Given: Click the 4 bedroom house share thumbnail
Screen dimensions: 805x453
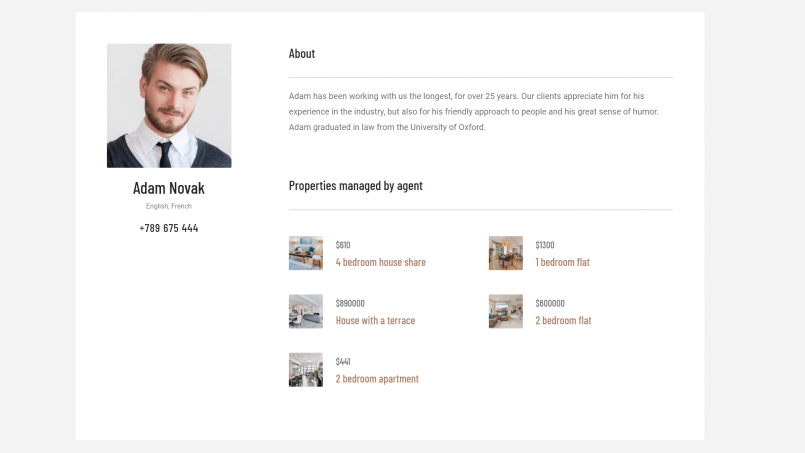Looking at the screenshot, I should (306, 253).
